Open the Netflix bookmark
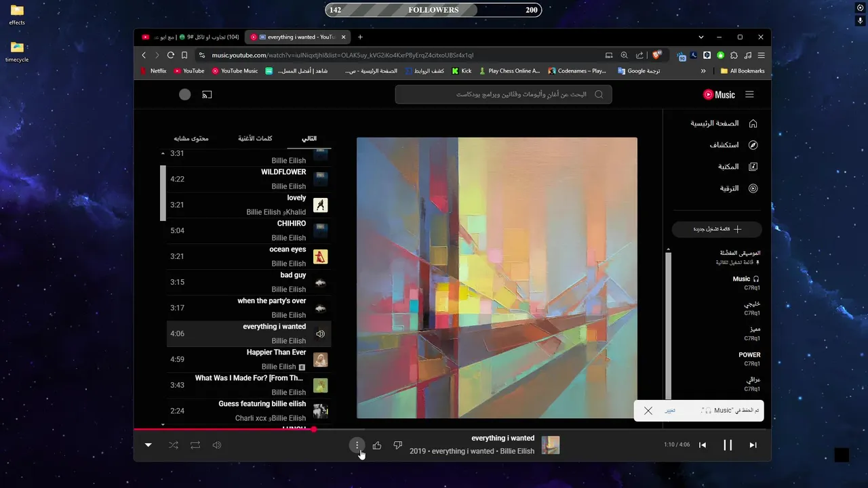868x488 pixels. click(153, 70)
